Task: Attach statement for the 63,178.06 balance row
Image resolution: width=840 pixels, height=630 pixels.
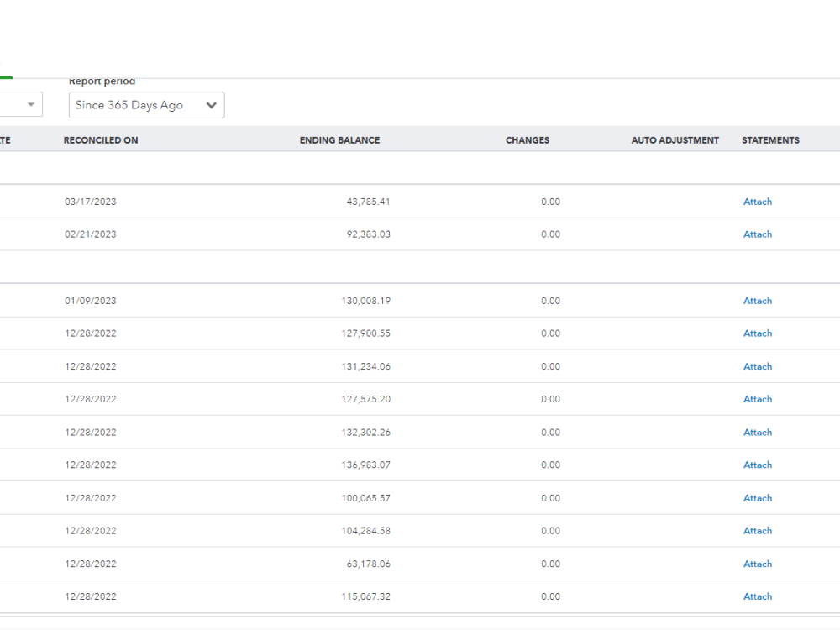Action: (758, 564)
